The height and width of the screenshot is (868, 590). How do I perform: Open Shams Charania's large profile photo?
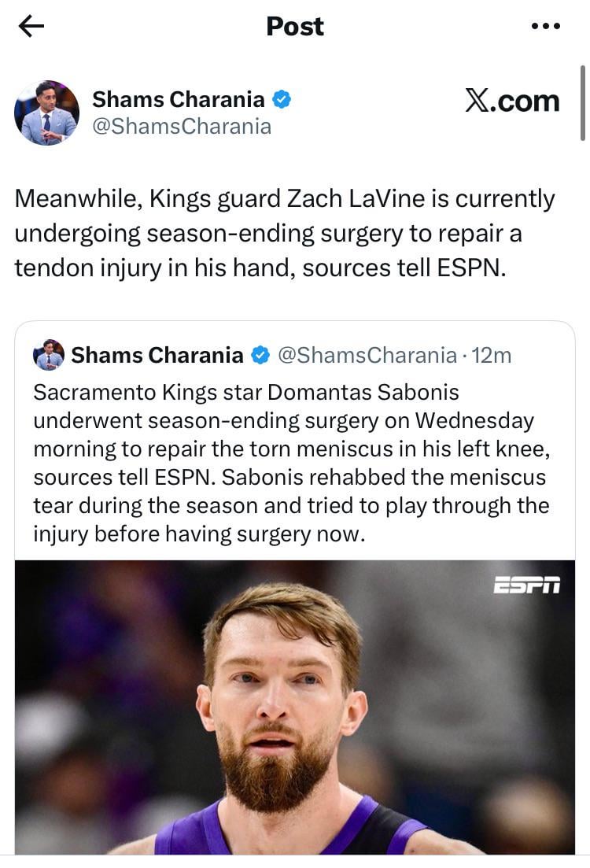pos(47,113)
